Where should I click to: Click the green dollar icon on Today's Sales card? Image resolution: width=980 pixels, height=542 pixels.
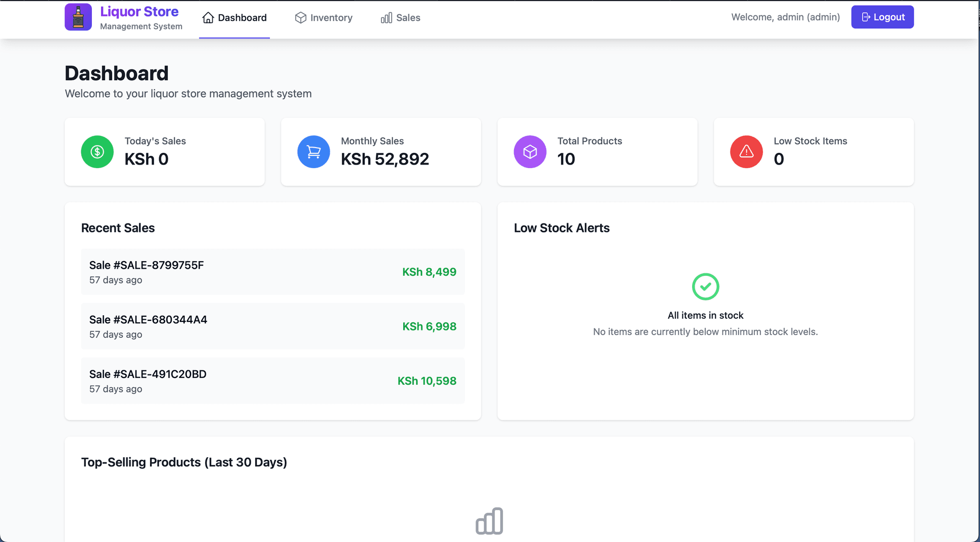pos(97,152)
